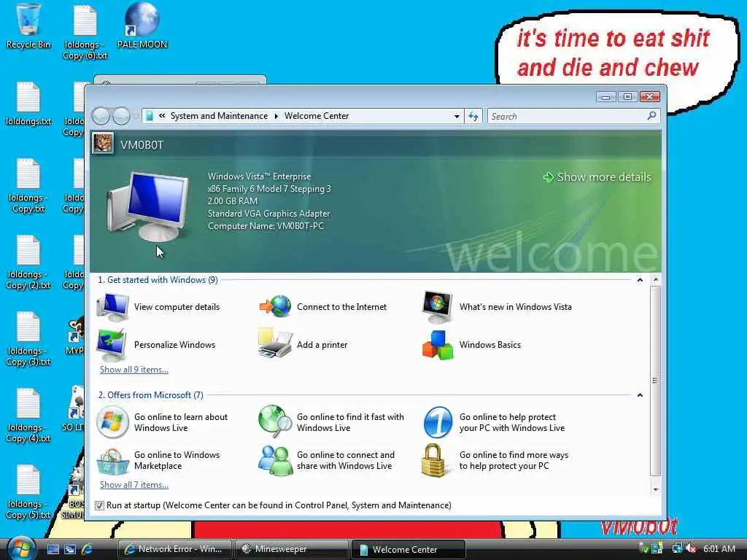Open View computer details icon

(112, 307)
